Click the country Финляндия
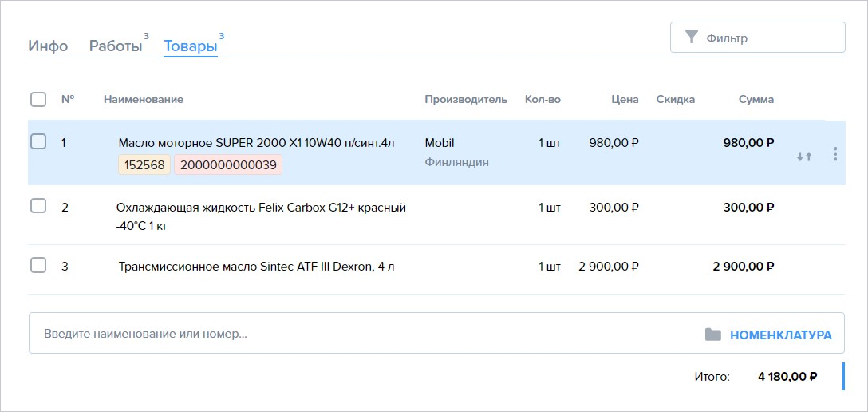Viewport: 868px width, 412px height. point(456,163)
